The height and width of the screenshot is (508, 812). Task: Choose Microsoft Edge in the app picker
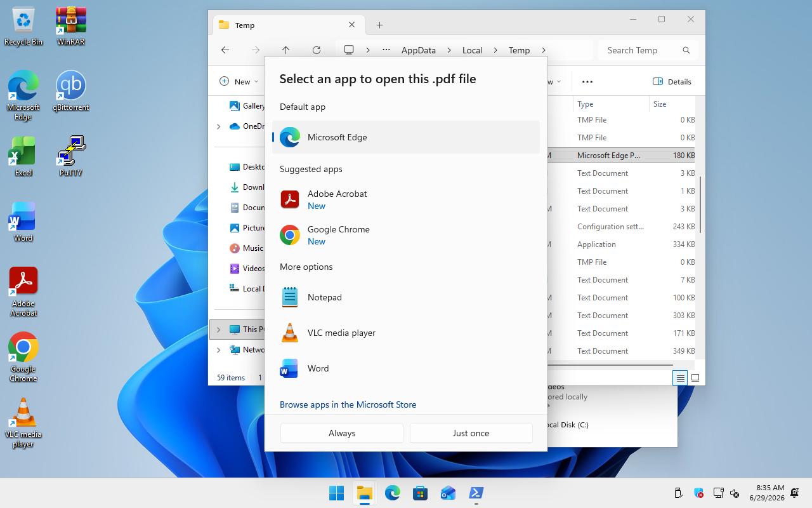coord(406,137)
